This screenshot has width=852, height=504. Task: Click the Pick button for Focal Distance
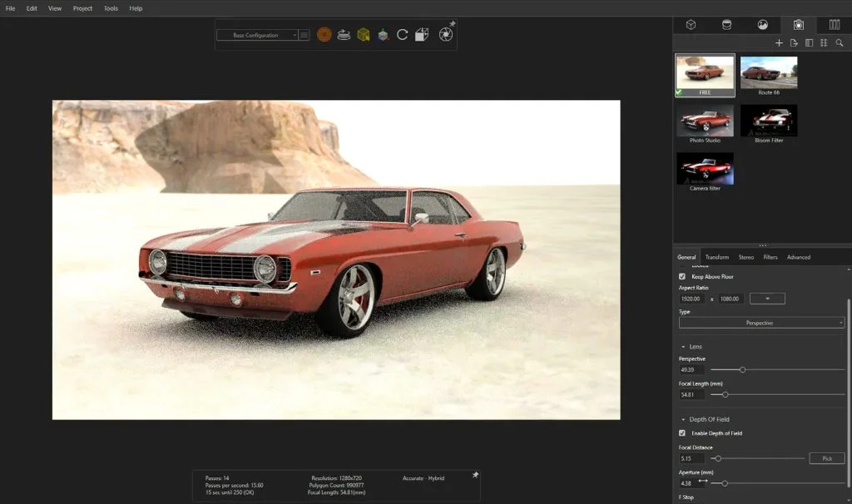pyautogui.click(x=826, y=458)
